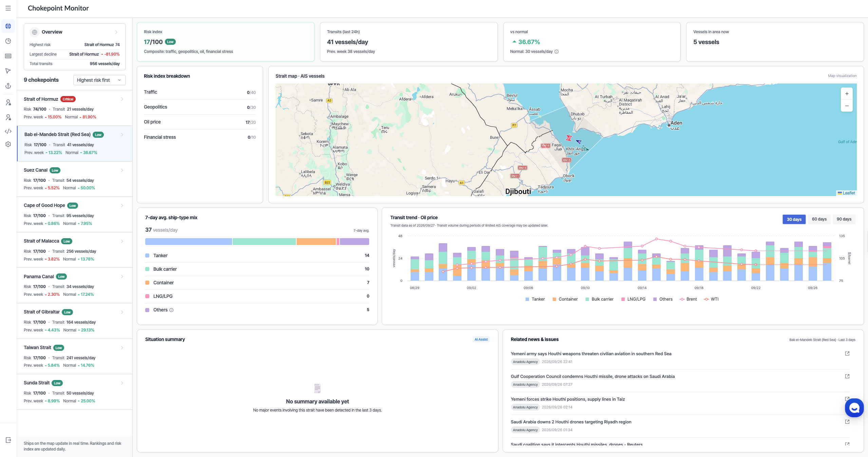Click the info icon beside Others
The height and width of the screenshot is (457, 868).
coord(171,310)
